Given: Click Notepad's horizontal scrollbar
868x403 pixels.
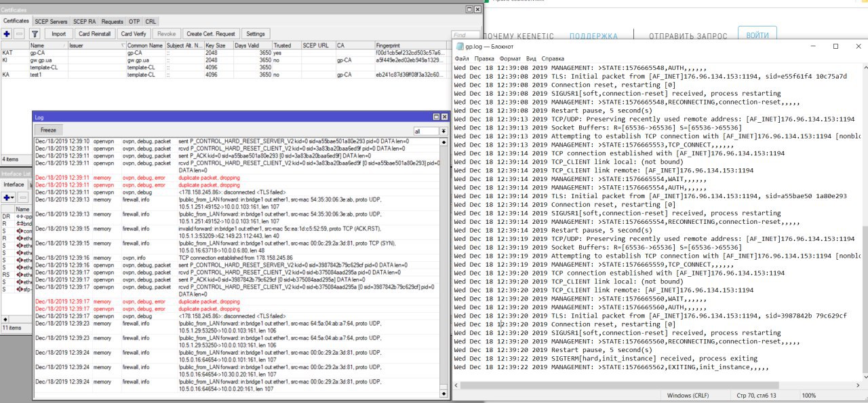Looking at the screenshot, I should (656, 384).
